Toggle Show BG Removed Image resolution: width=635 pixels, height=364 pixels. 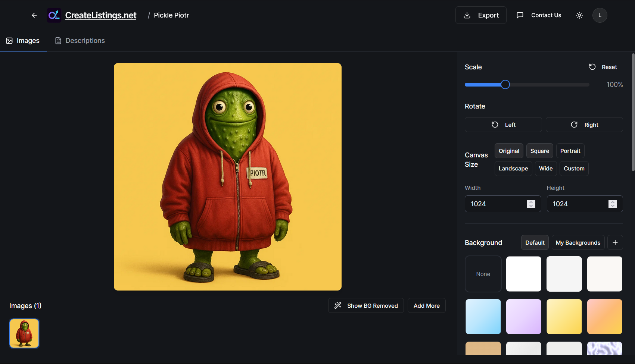(365, 305)
